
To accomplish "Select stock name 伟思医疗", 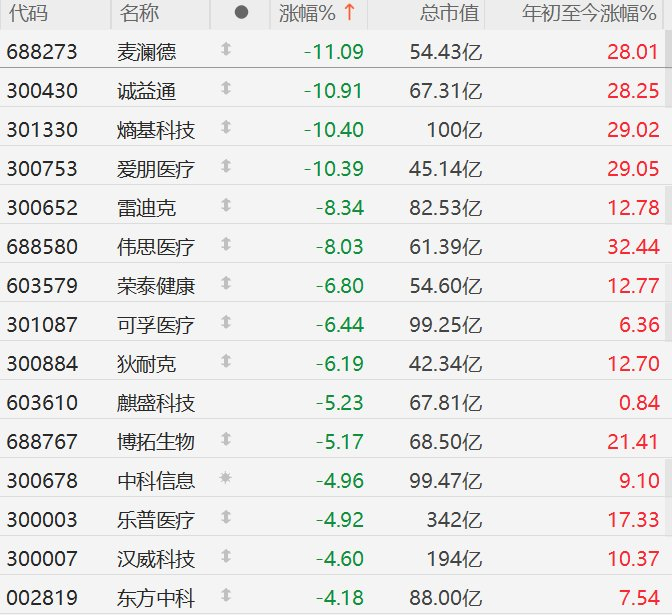I will tap(156, 247).
